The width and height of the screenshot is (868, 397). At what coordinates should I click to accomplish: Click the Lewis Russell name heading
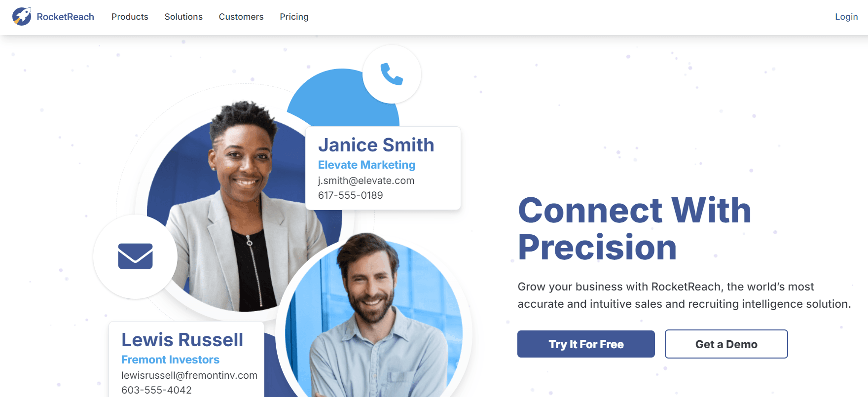coord(182,340)
